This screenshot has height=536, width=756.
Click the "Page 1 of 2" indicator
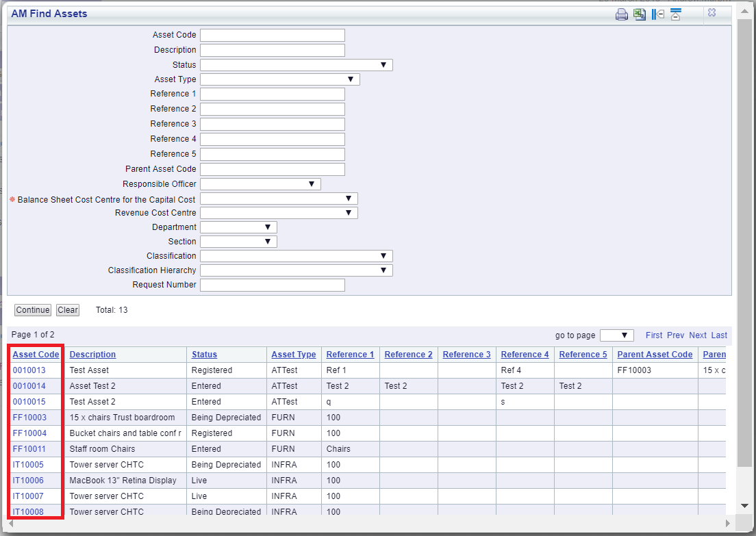pyautogui.click(x=33, y=335)
